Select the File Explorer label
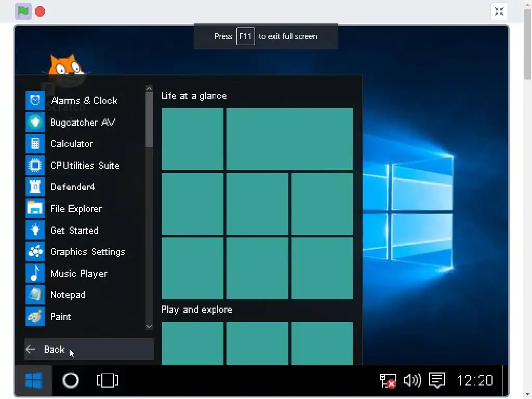Image resolution: width=532 pixels, height=399 pixels. coord(76,209)
